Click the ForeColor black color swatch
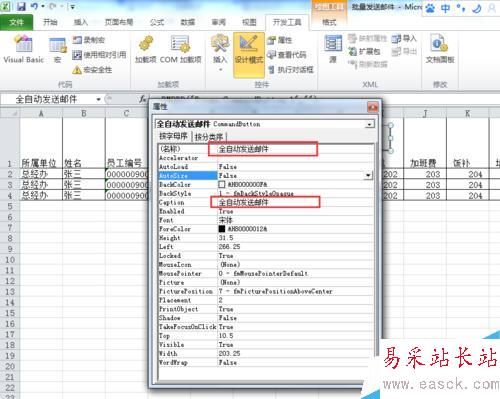Viewport: 500px width, 399px height. point(222,229)
